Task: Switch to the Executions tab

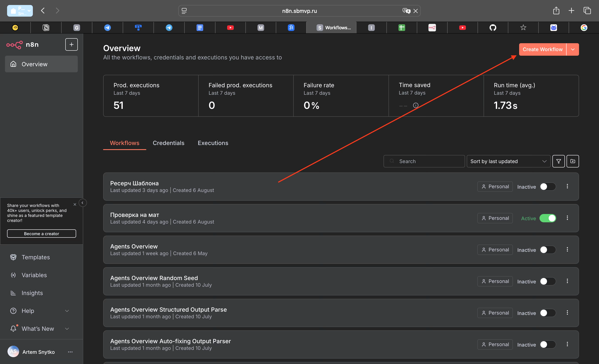Action: 213,143
